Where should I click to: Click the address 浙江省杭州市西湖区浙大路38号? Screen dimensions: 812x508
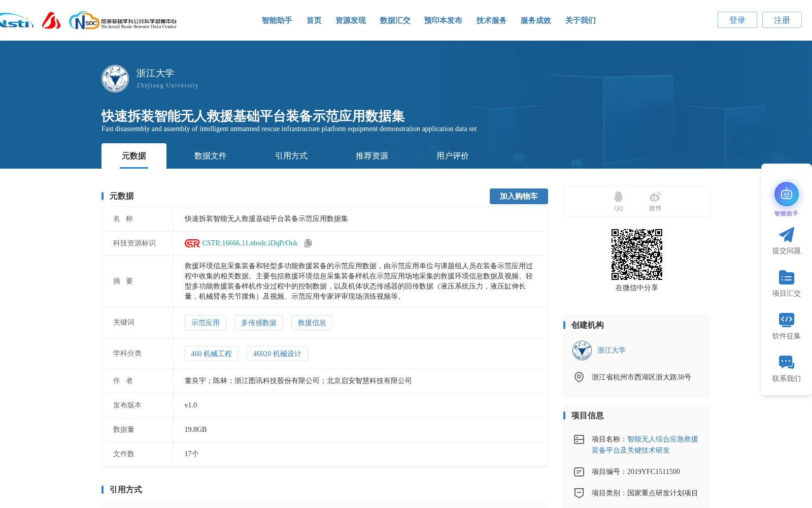pyautogui.click(x=641, y=377)
